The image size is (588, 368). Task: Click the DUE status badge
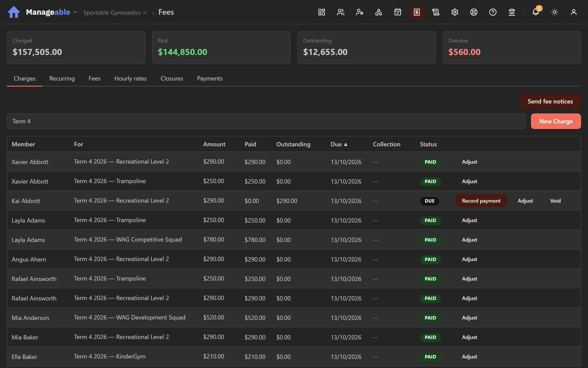[429, 201]
